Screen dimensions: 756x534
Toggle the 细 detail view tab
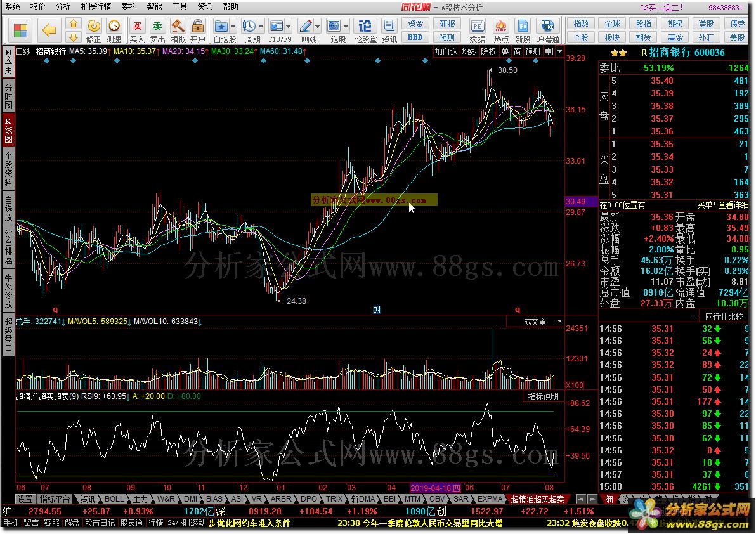(x=609, y=499)
